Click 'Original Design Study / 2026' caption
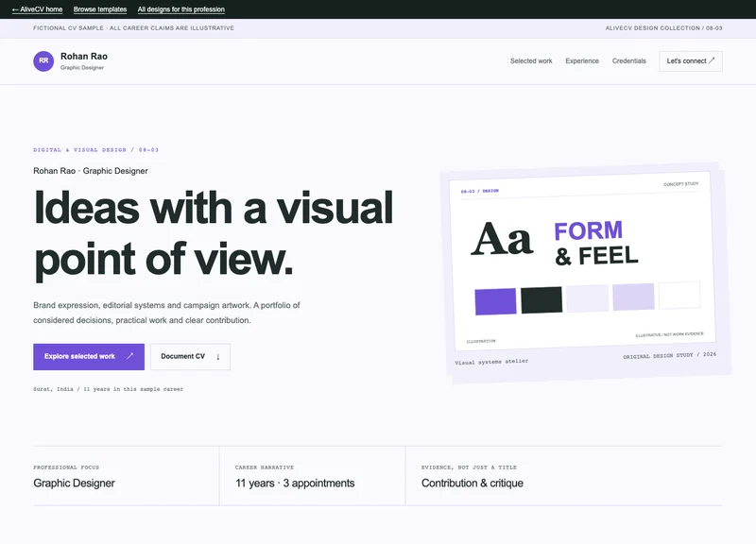This screenshot has width=756, height=544. (669, 355)
